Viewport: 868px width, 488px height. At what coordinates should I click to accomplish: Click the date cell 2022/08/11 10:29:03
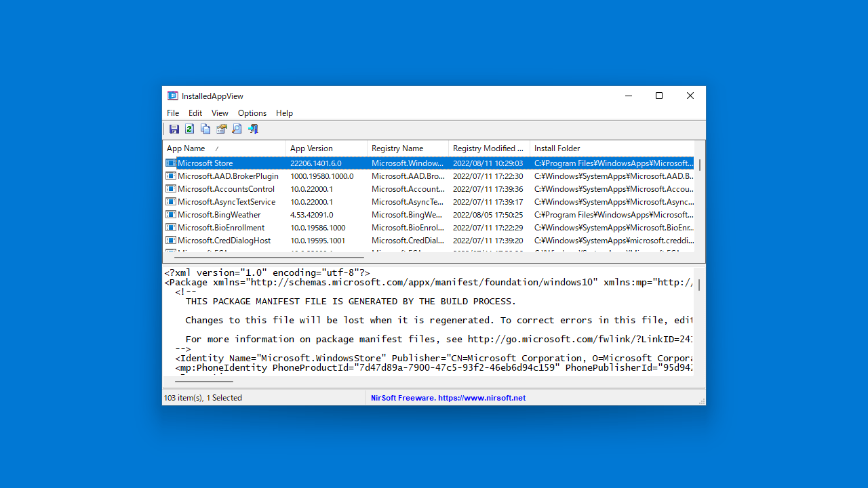coord(488,163)
